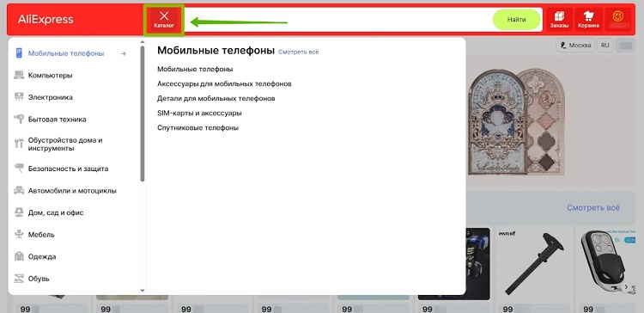
Task: Open Спутниковые телефоны link
Action: tap(198, 128)
